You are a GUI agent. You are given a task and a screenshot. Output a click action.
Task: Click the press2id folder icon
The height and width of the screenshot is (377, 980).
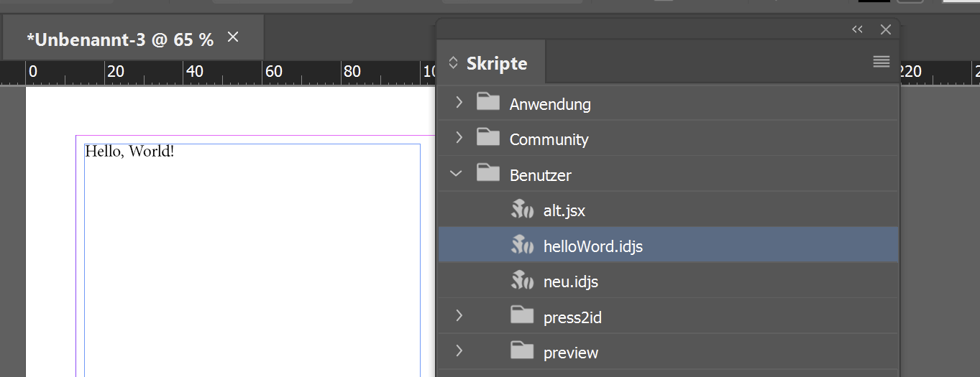(522, 315)
